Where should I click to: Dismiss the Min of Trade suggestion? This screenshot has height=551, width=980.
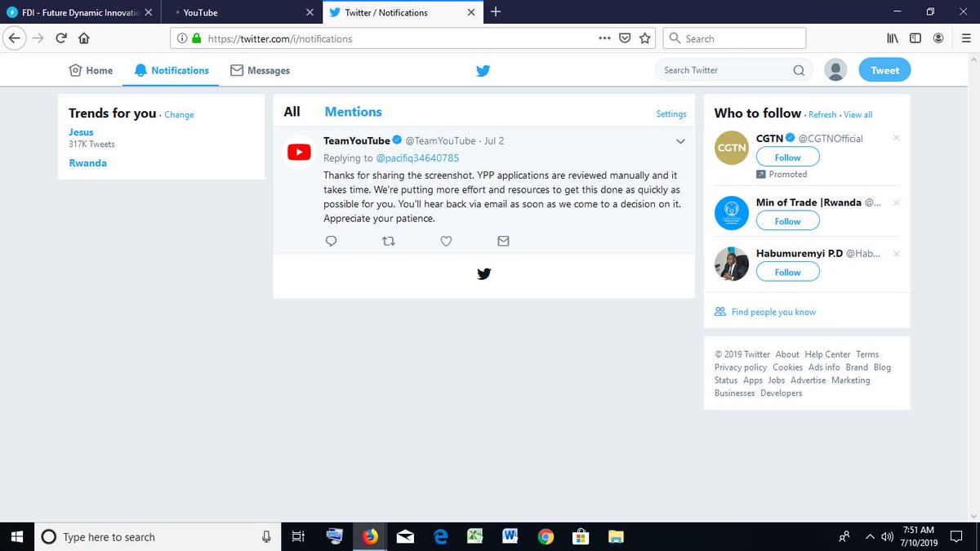point(896,202)
